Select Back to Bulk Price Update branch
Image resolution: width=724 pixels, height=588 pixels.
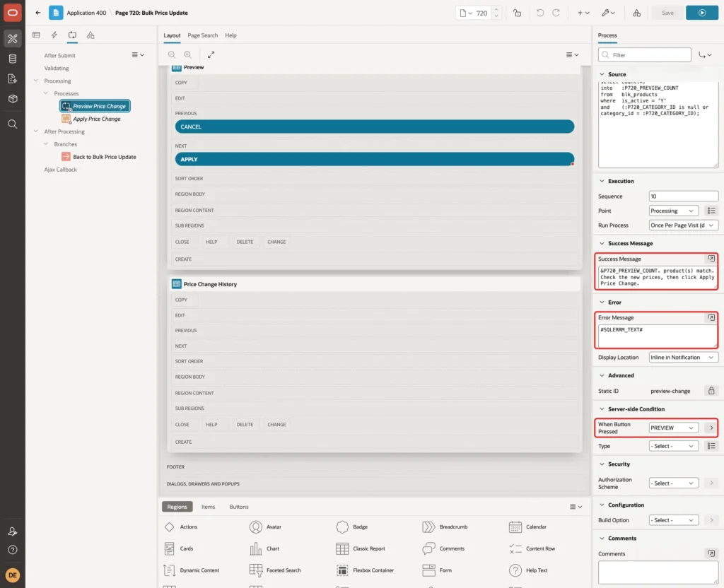point(105,157)
